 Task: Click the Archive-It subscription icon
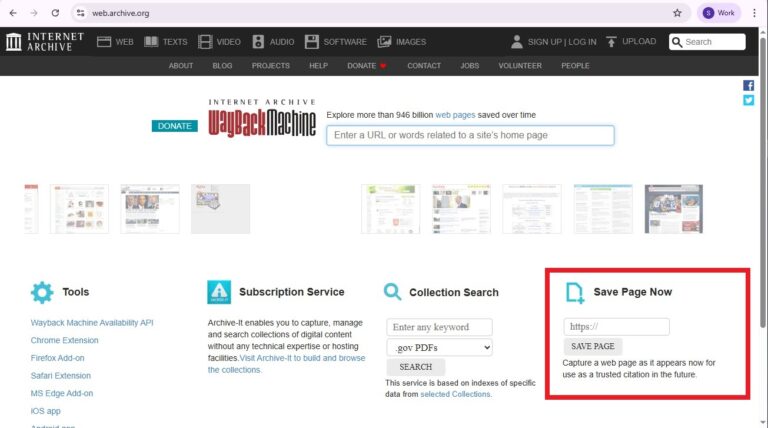219,292
